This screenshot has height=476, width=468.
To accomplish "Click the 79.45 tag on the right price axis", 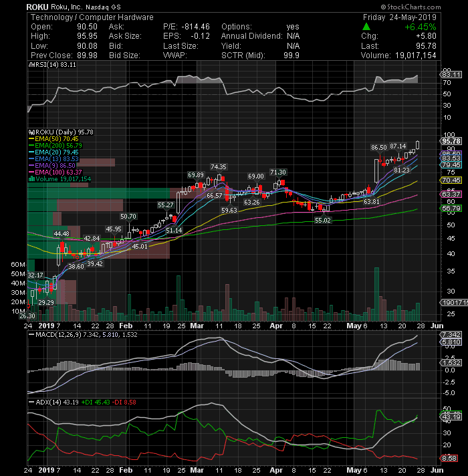I will pos(451,165).
